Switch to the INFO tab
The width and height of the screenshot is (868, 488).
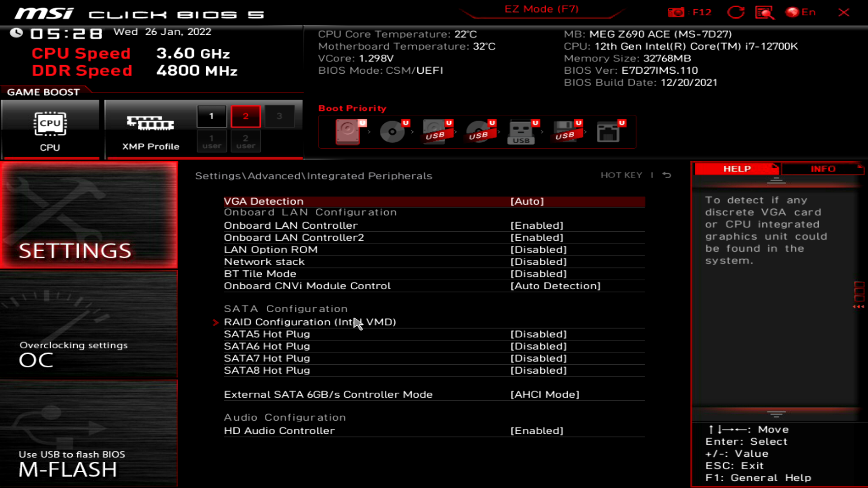click(x=822, y=169)
